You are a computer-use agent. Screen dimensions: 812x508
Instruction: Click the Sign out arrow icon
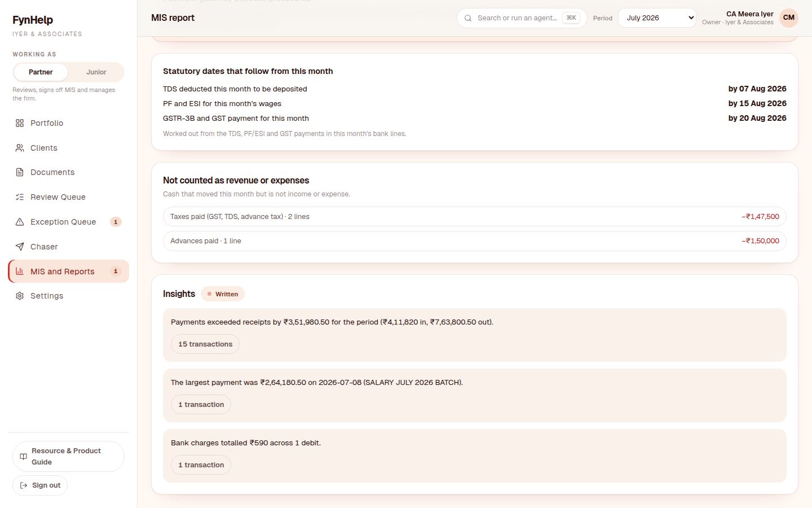point(24,485)
